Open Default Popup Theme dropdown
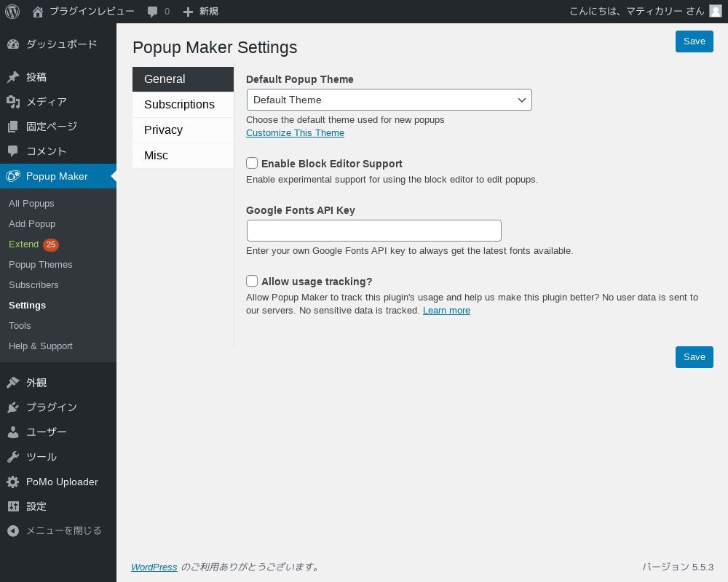Viewport: 728px width, 582px height. (389, 100)
